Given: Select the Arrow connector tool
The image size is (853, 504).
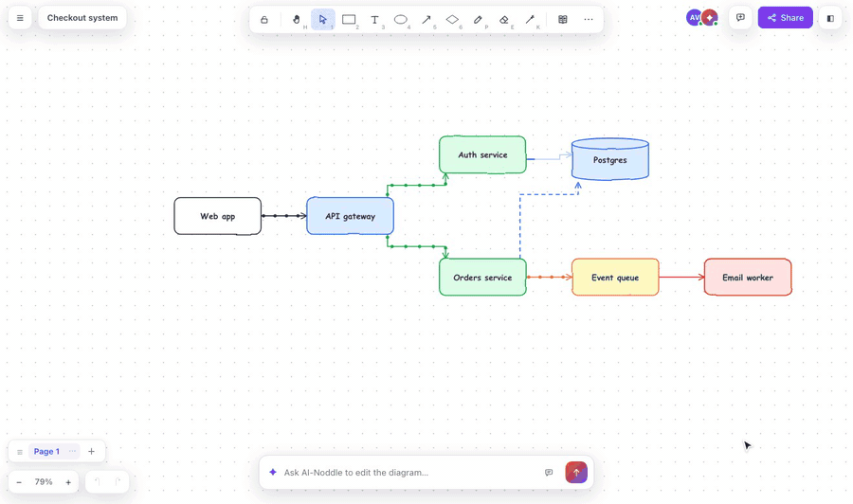Looking at the screenshot, I should 427,20.
